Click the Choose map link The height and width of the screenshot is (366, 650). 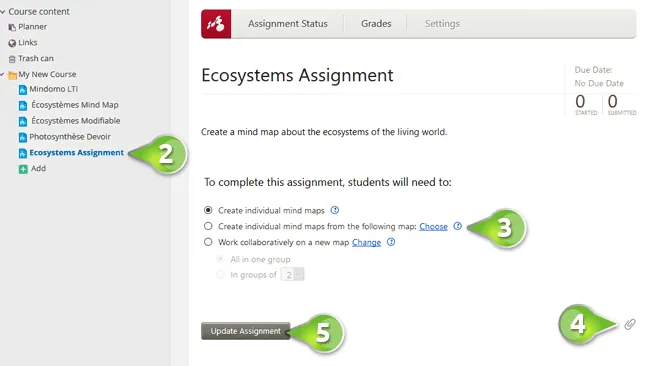433,226
